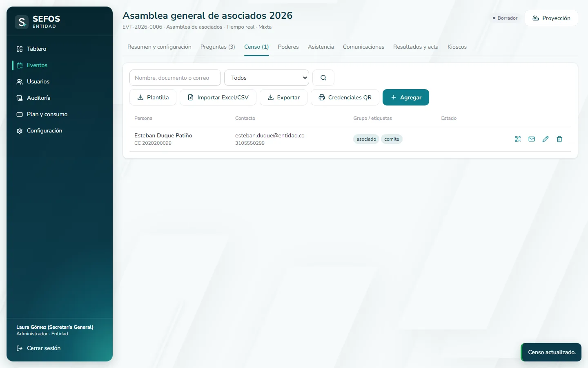Go to Eventos in the sidebar
The height and width of the screenshot is (368, 588).
[x=60, y=65]
